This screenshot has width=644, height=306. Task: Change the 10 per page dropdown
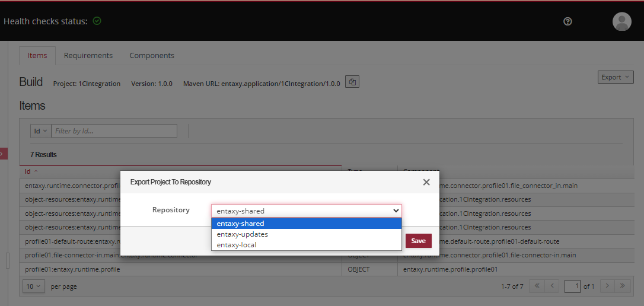pyautogui.click(x=34, y=286)
